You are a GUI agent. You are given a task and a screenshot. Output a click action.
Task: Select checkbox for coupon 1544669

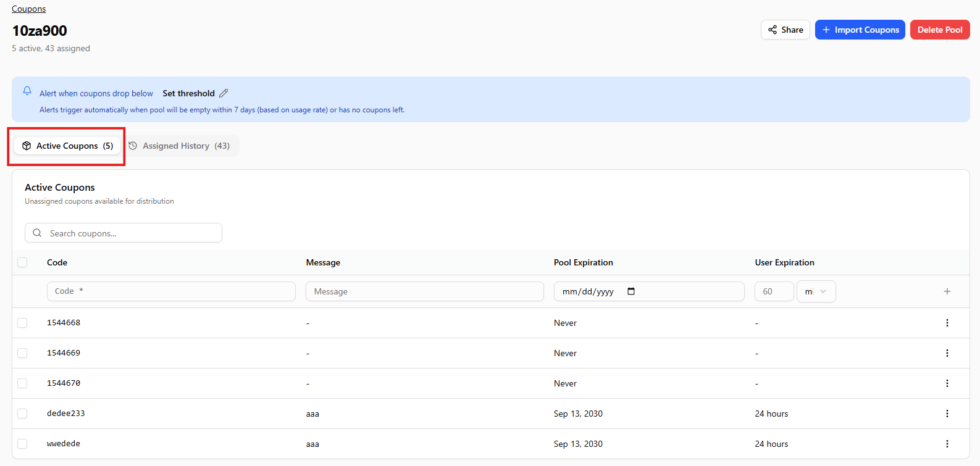(x=22, y=353)
